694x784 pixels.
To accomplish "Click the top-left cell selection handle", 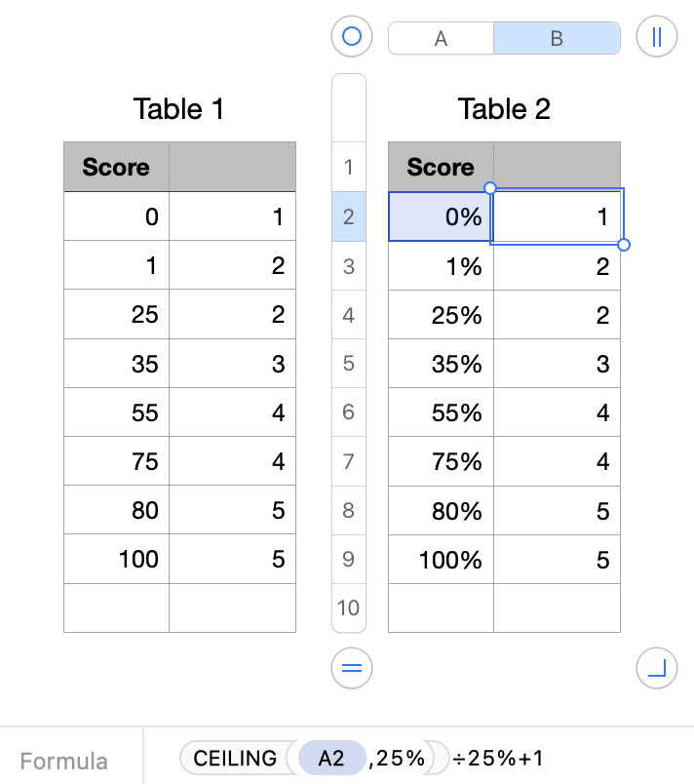I will 490,188.
